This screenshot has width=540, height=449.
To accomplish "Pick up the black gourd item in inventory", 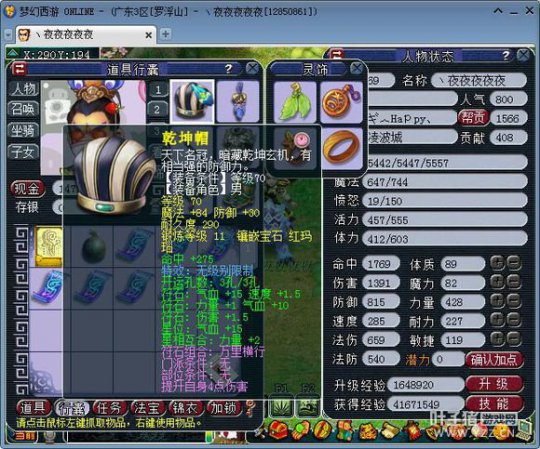I will pos(93,247).
